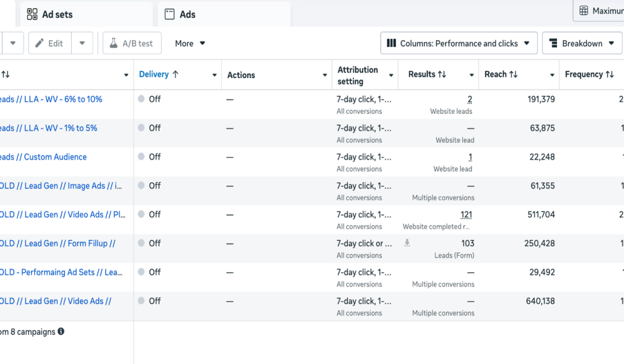Click the A/B test button
The height and width of the screenshot is (364, 624).
tap(132, 44)
